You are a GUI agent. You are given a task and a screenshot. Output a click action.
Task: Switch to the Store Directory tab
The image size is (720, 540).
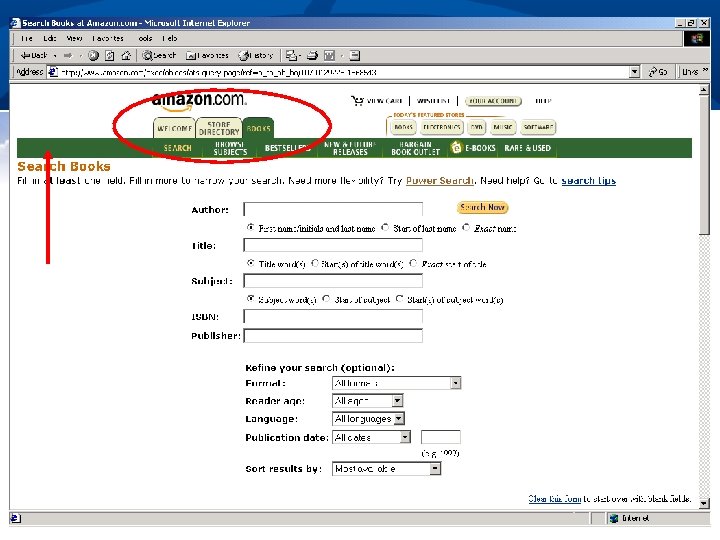[219, 128]
